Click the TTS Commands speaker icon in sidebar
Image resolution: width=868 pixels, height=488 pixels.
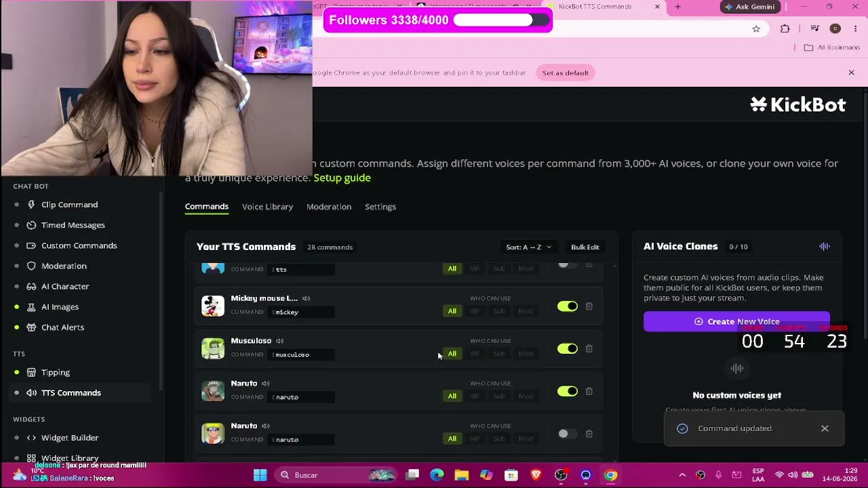tap(31, 392)
